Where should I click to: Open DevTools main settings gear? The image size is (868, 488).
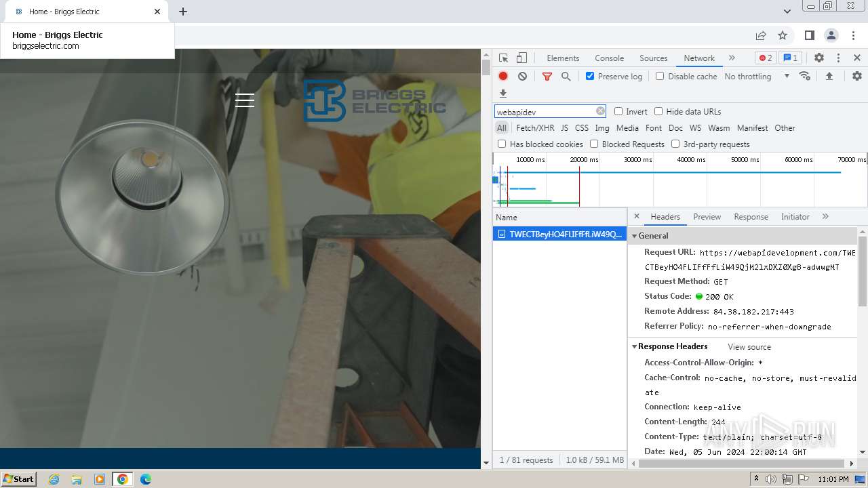818,58
